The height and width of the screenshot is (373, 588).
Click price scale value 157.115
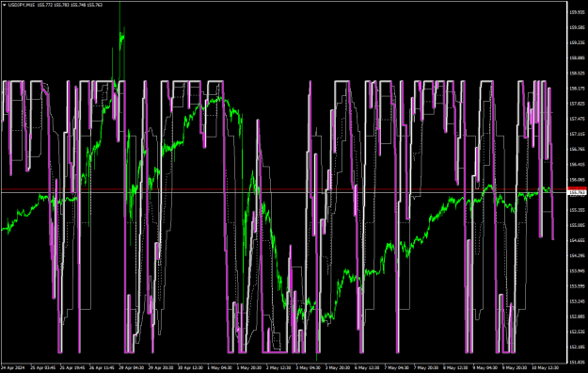[577, 134]
